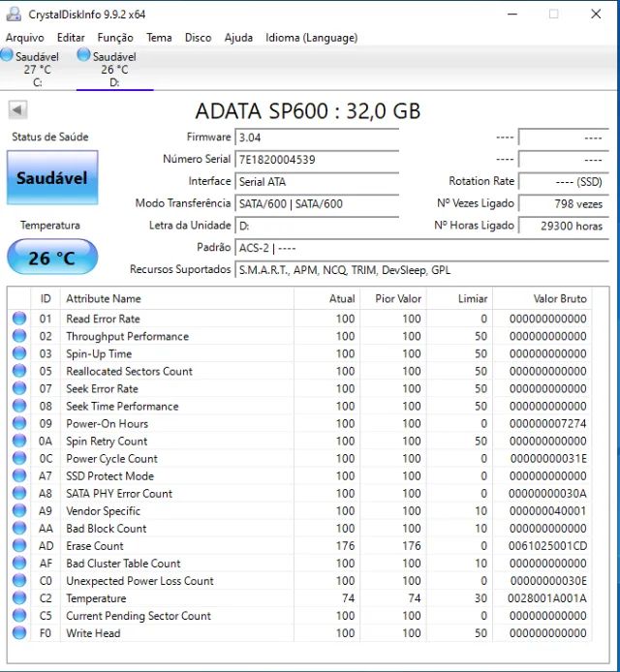Click the C: drive health status orb
Viewport: 620px width, 672px height.
(7, 55)
